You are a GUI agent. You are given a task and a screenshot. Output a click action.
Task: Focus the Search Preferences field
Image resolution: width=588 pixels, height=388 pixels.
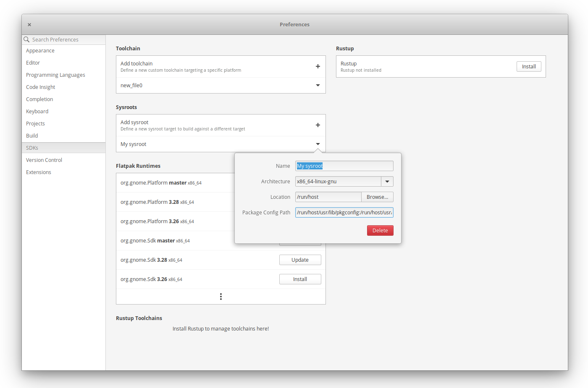pyautogui.click(x=64, y=39)
